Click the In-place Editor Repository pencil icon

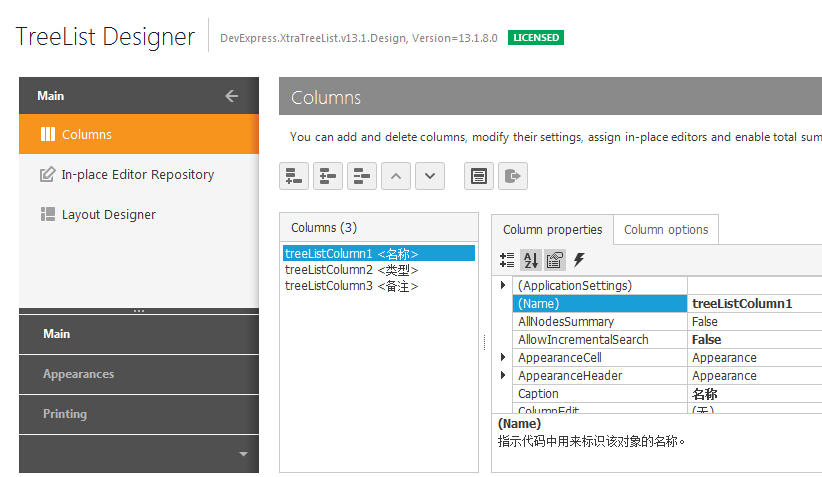tap(47, 174)
